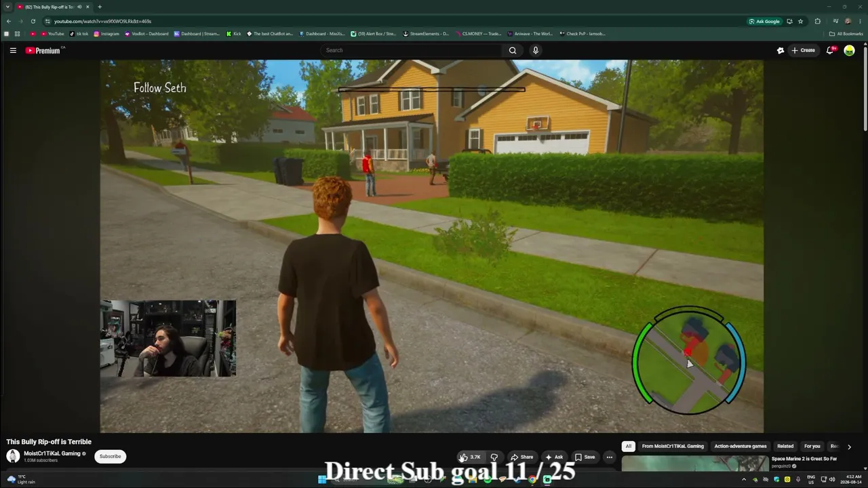Select the For you filter chip
Screen dimensions: 868x488
[812, 447]
